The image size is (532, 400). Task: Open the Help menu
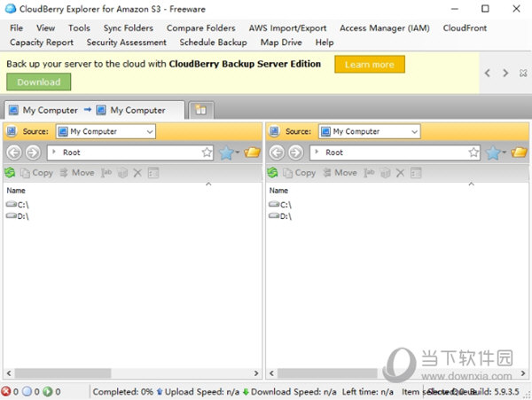coord(325,43)
